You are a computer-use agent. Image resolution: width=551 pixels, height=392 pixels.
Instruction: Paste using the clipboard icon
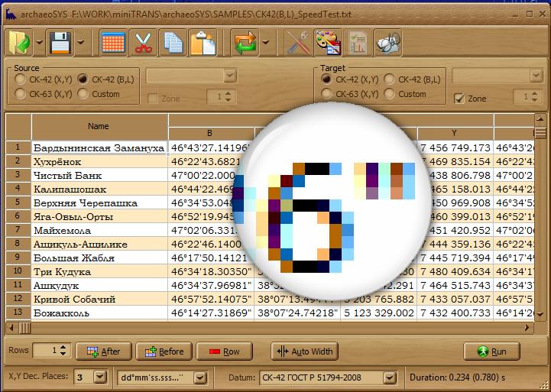pos(203,42)
